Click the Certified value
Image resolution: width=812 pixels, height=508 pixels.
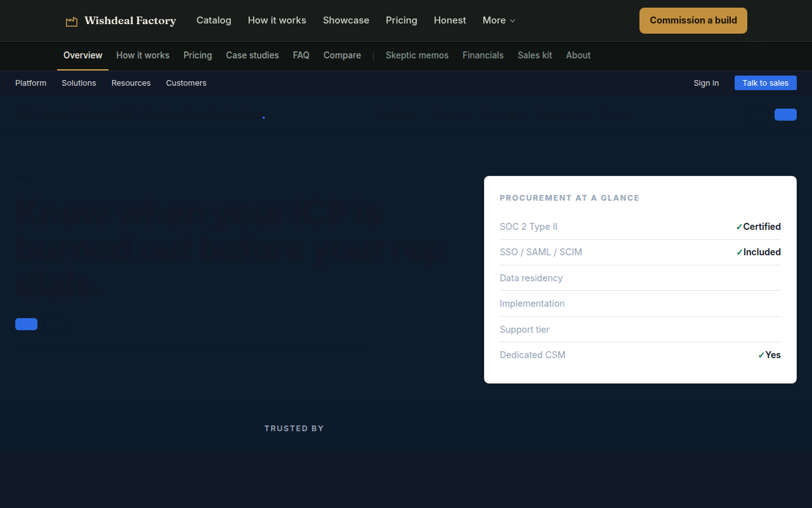point(762,227)
